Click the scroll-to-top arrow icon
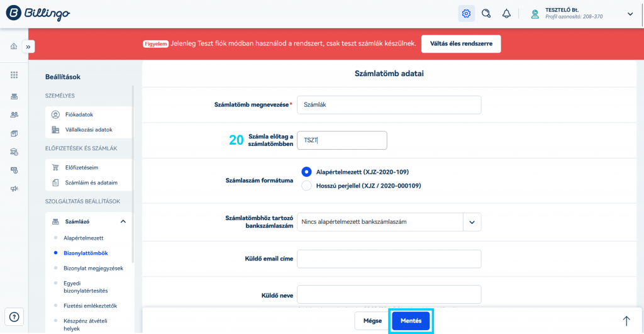This screenshot has height=334, width=644. [x=626, y=321]
